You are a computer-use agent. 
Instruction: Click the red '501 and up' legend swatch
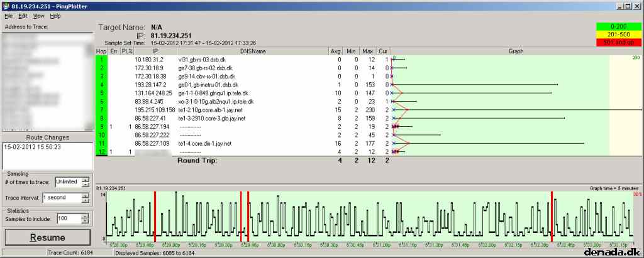(618, 42)
